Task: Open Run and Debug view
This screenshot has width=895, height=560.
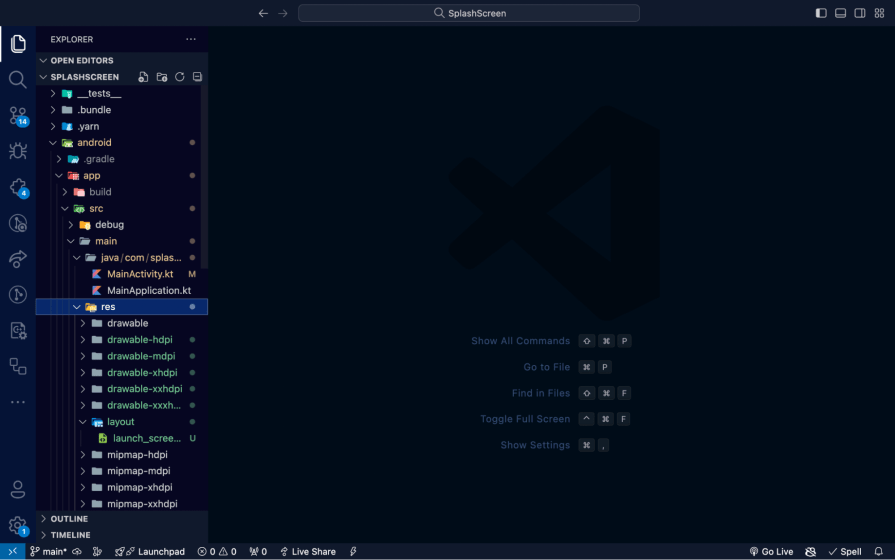Action: tap(18, 151)
